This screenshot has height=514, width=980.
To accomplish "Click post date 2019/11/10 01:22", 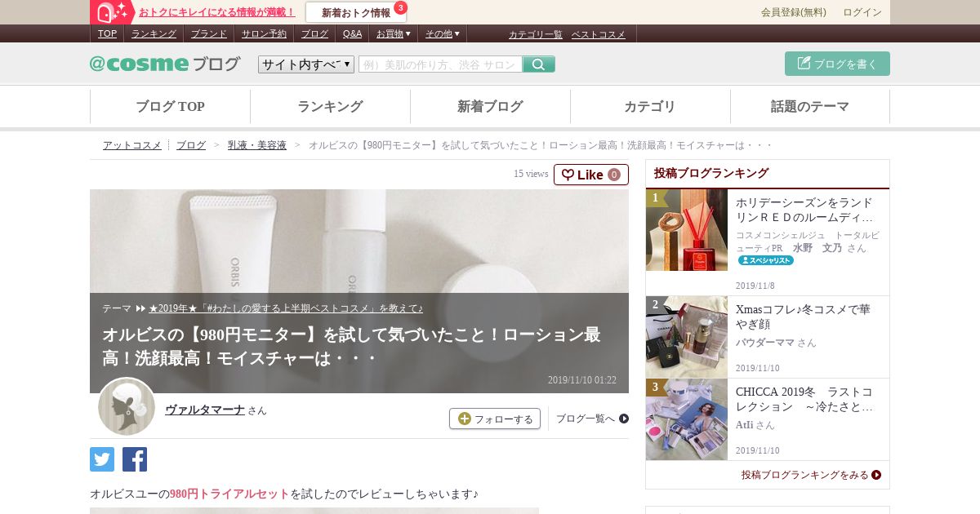I will point(581,380).
